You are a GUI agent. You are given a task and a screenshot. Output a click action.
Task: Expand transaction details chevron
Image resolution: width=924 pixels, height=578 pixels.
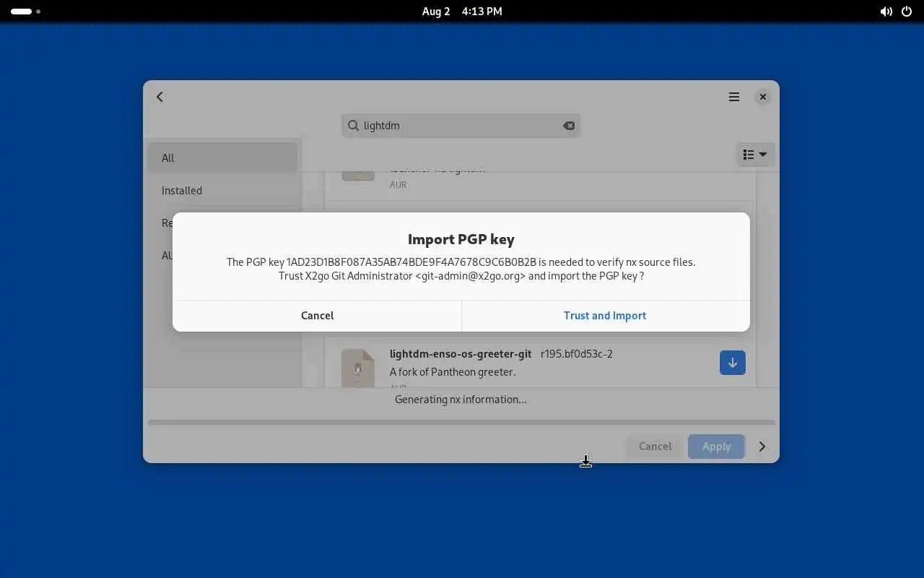[762, 447]
